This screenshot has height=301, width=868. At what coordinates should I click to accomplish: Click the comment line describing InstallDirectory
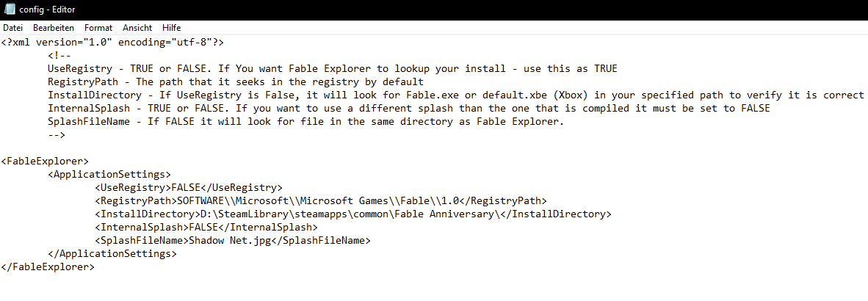(x=455, y=95)
